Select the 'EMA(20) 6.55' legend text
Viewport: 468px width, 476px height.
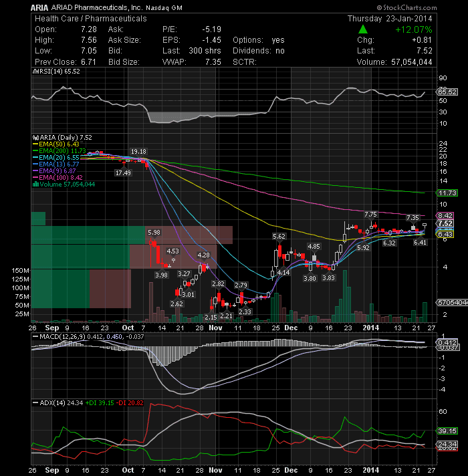(x=59, y=158)
